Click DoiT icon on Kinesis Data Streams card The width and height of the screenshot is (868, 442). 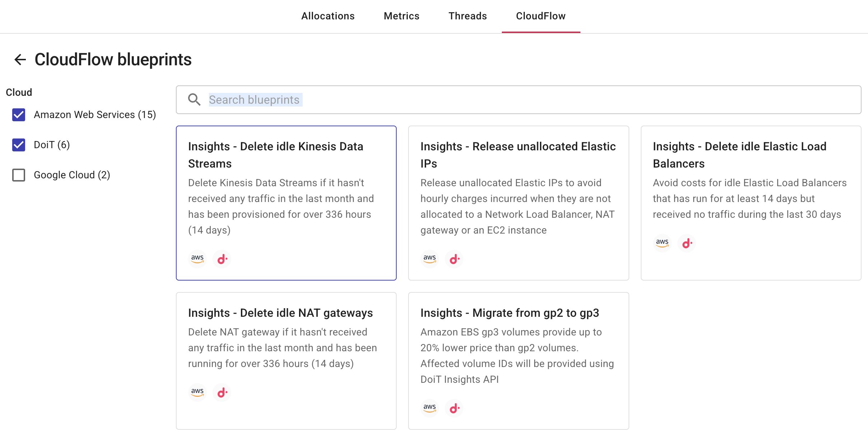pos(222,259)
